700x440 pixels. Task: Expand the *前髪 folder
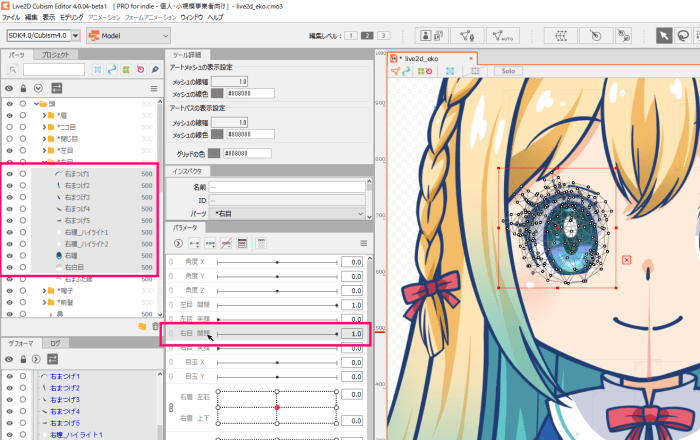(x=44, y=302)
